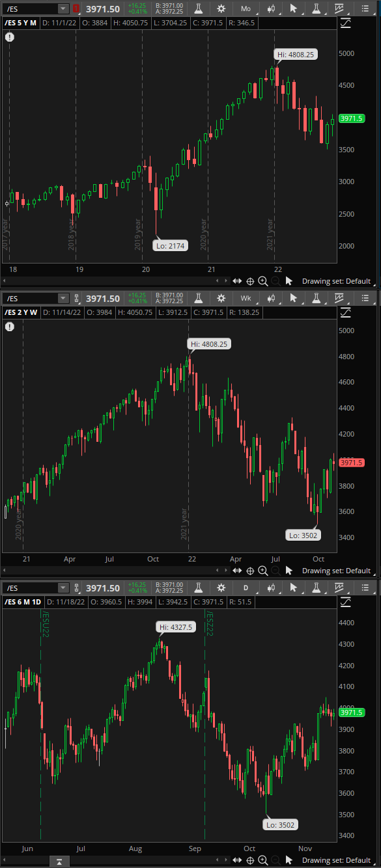Open drawing tools pointer dropdown in weekly toolbar
381x868 pixels.
(295, 298)
